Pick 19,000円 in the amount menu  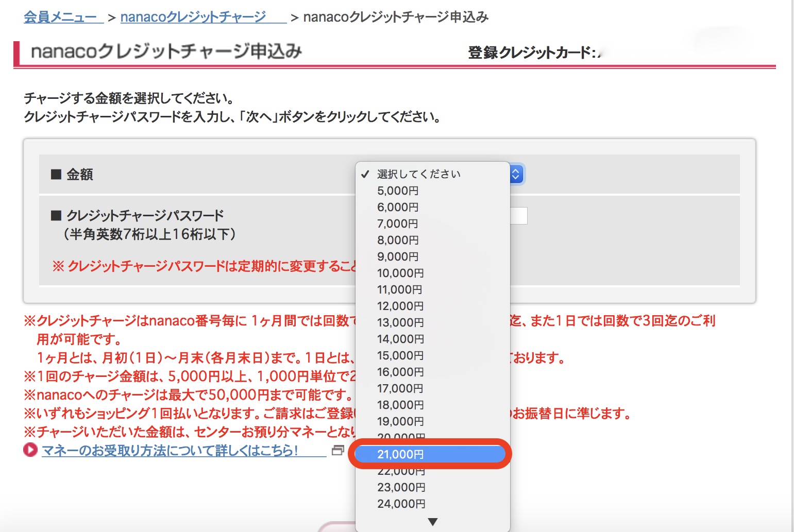click(400, 421)
